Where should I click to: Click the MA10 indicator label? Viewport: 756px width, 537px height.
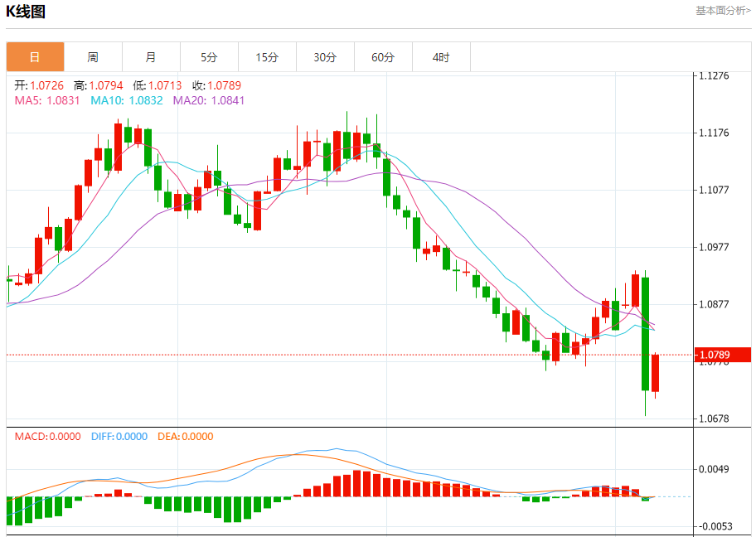(x=127, y=100)
